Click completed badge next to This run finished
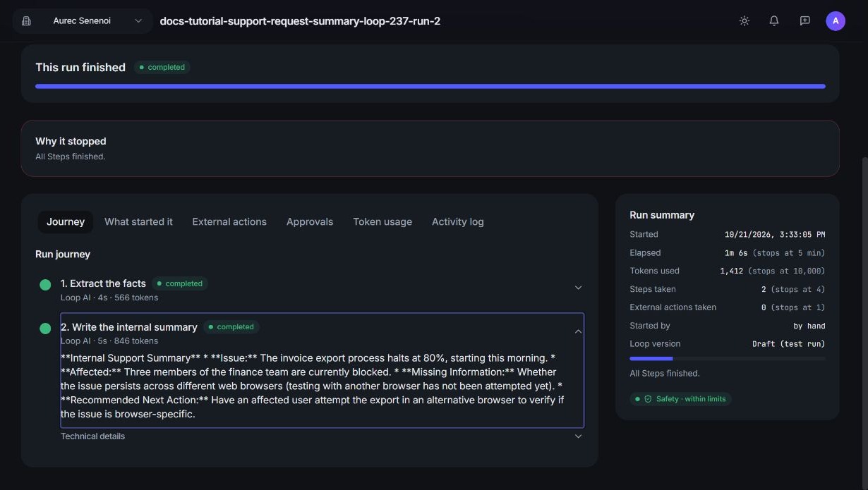Image resolution: width=868 pixels, height=490 pixels. 162,68
